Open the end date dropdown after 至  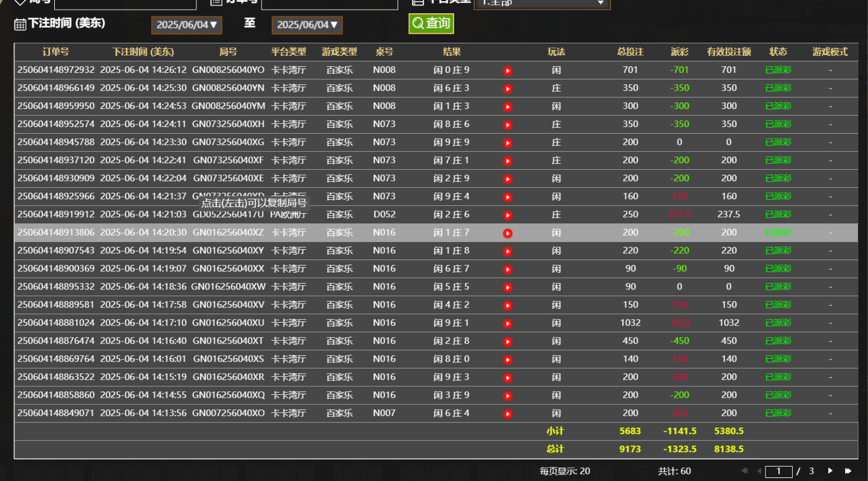point(307,25)
